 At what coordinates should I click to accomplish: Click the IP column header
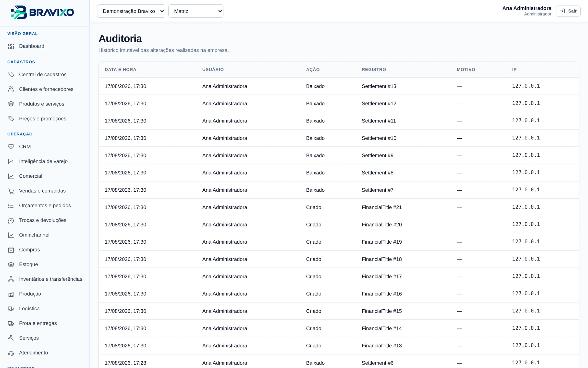[514, 70]
